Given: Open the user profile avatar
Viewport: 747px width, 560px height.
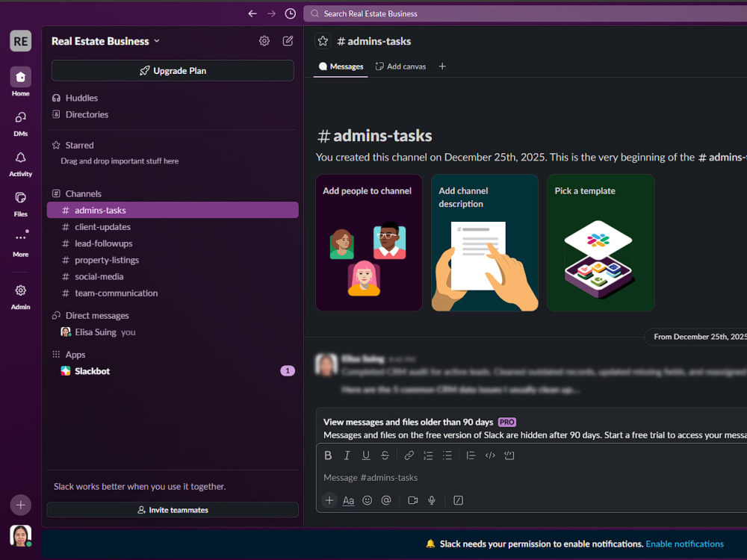Looking at the screenshot, I should click(x=20, y=535).
